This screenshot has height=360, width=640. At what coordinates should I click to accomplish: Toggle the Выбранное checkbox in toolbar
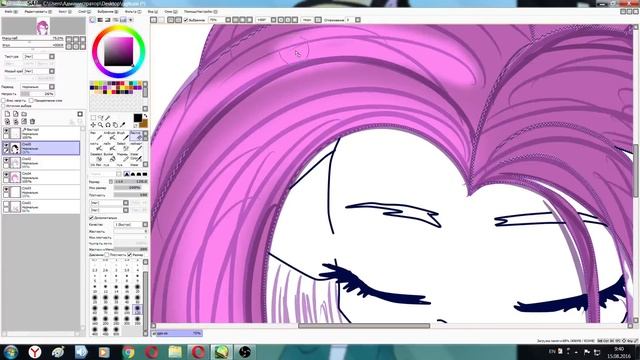click(x=186, y=20)
